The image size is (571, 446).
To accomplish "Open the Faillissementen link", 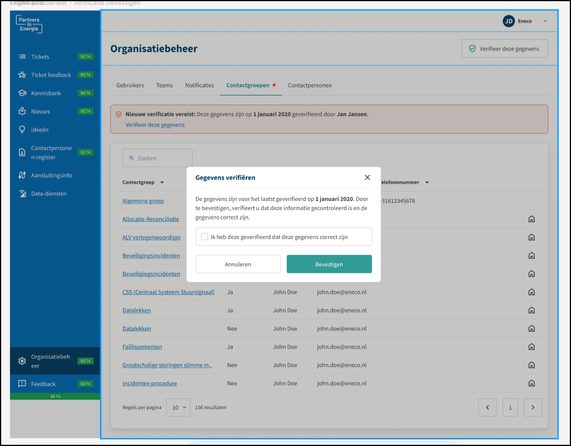I will tap(142, 347).
